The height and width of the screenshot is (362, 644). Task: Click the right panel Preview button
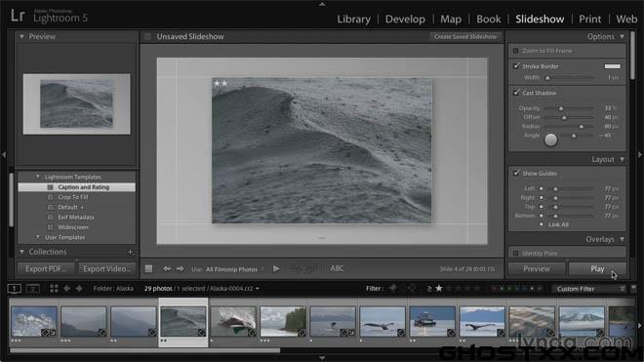click(x=537, y=268)
